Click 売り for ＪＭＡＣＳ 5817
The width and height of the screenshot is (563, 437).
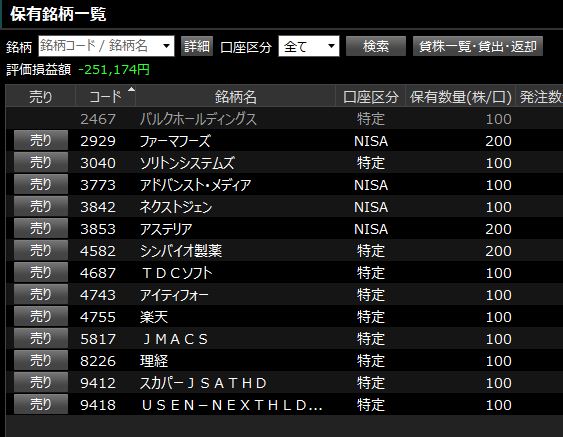[x=41, y=338]
